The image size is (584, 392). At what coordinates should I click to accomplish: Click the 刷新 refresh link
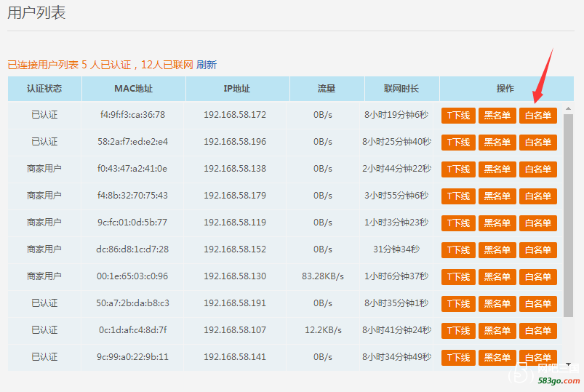(x=207, y=65)
